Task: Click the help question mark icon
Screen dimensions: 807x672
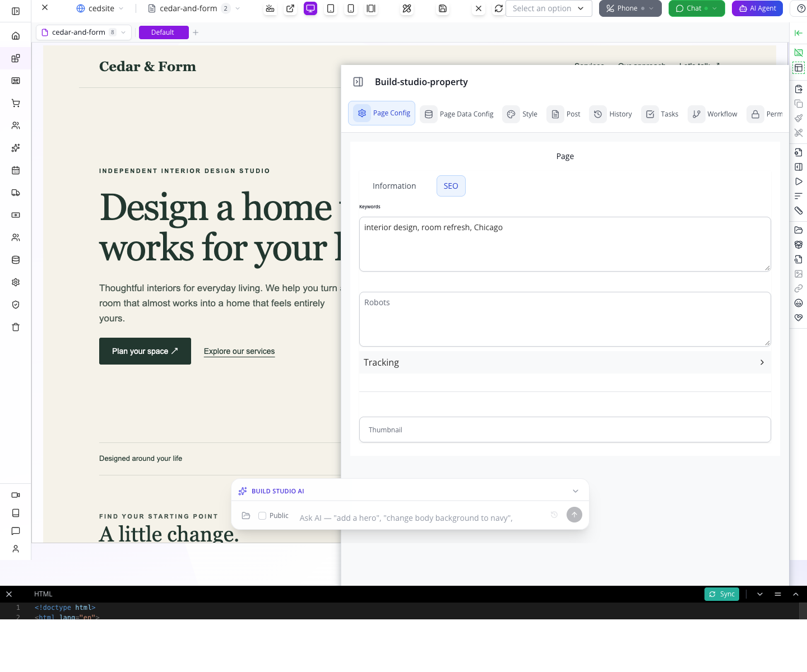Action: [x=801, y=8]
